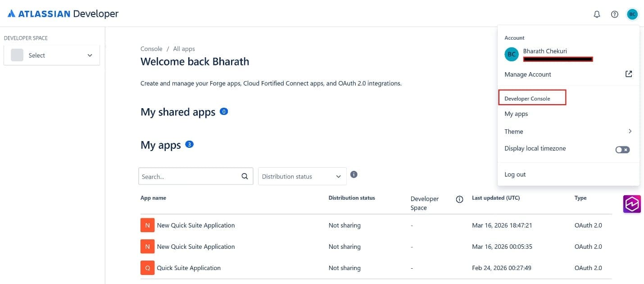Click the My shared apps count badge
This screenshot has height=284, width=644.
click(224, 111)
